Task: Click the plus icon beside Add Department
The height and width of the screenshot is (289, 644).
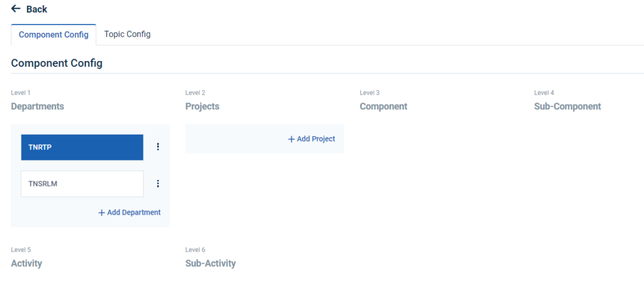Action: point(102,213)
